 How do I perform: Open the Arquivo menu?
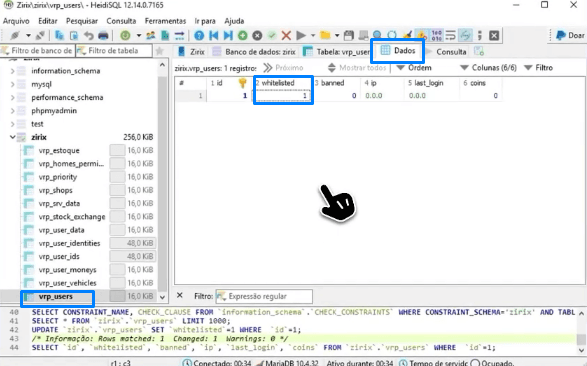[x=16, y=21]
